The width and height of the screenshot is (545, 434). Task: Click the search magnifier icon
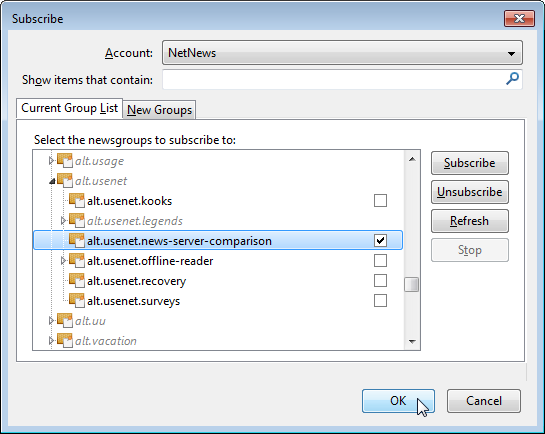pos(512,79)
